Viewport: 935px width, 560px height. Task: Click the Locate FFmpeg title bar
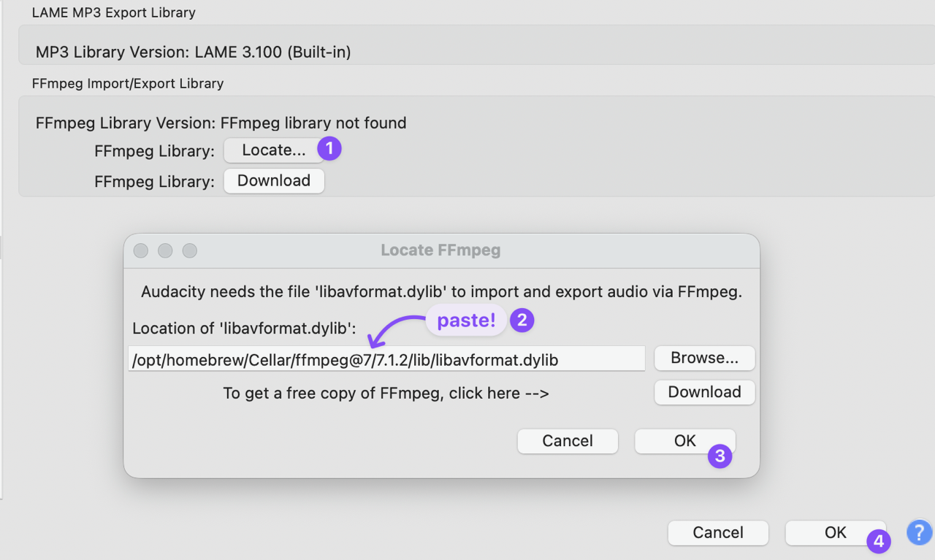click(440, 250)
